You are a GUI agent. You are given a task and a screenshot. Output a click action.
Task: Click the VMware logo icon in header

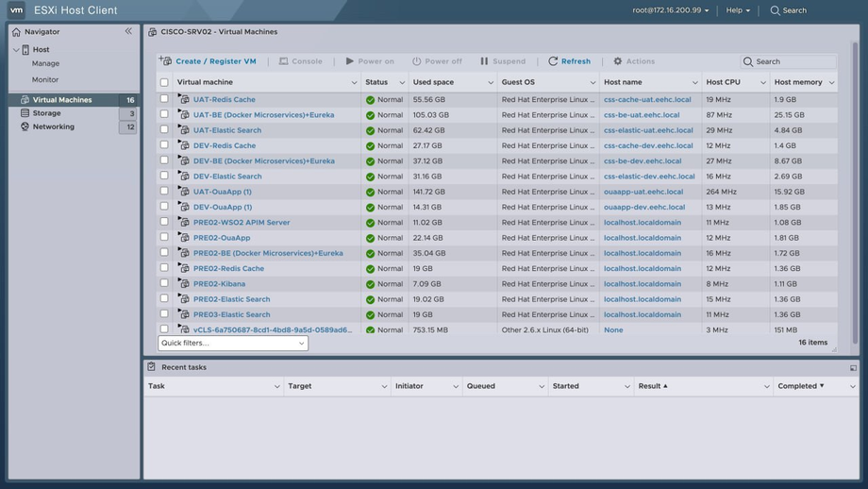[16, 10]
